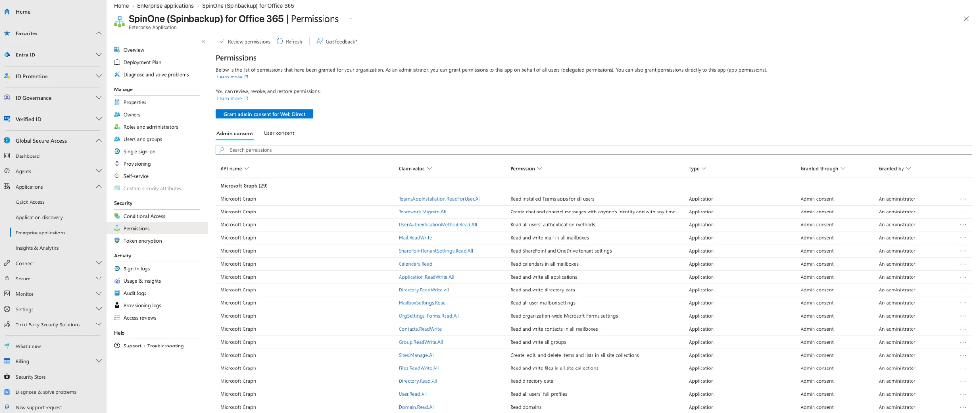Focus the Search permissions field

click(x=594, y=150)
